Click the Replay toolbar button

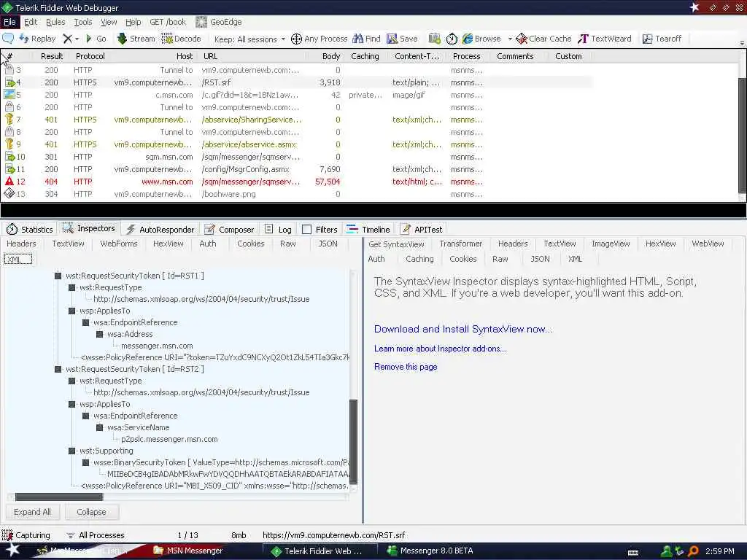tap(38, 39)
